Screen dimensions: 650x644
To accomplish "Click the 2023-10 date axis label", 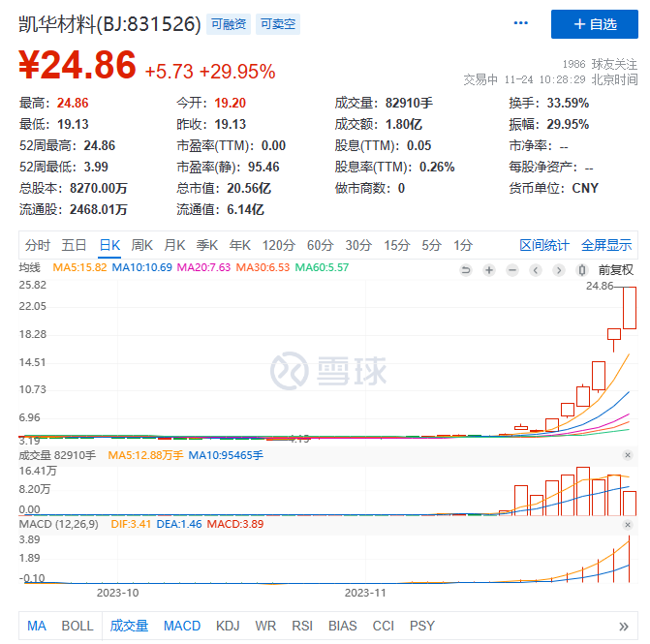I will (x=118, y=593).
